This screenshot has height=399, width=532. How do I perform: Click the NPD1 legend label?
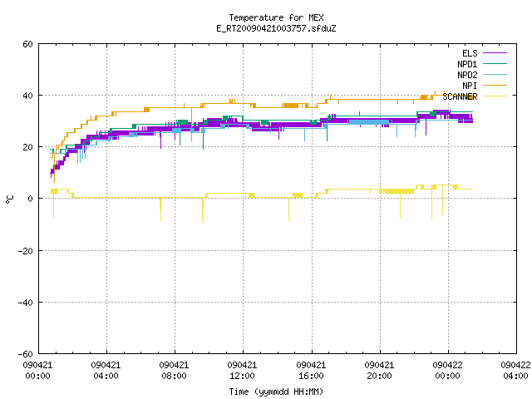click(x=467, y=64)
